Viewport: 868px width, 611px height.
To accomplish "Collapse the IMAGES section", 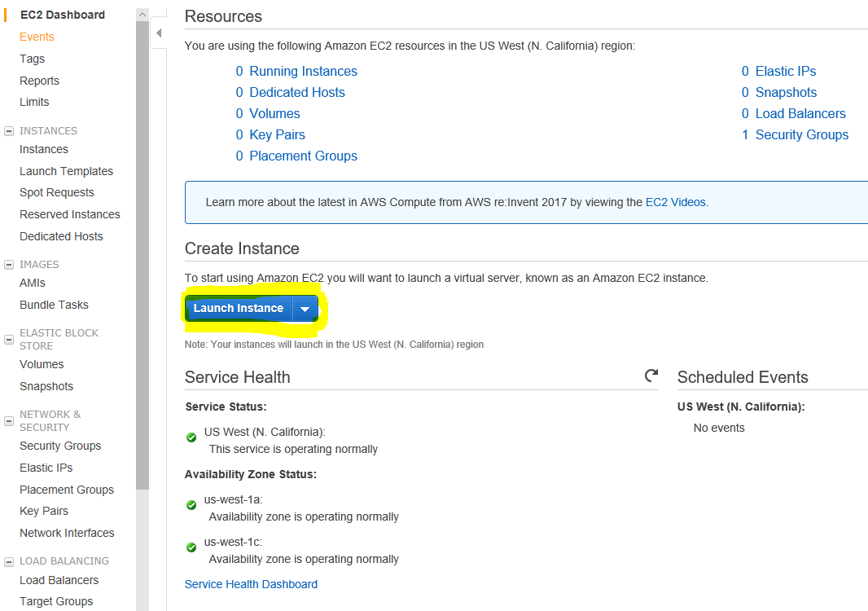I will tap(9, 265).
